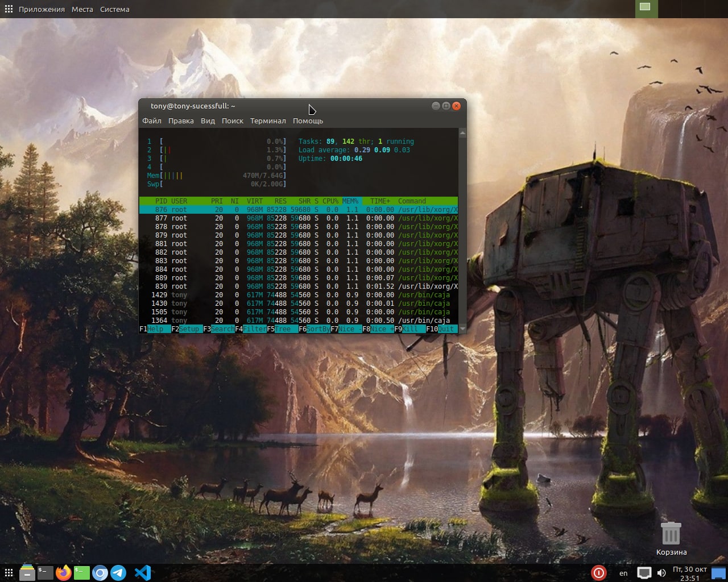728x582 pixels.
Task: Select process row with PID 830
Action: 299,286
